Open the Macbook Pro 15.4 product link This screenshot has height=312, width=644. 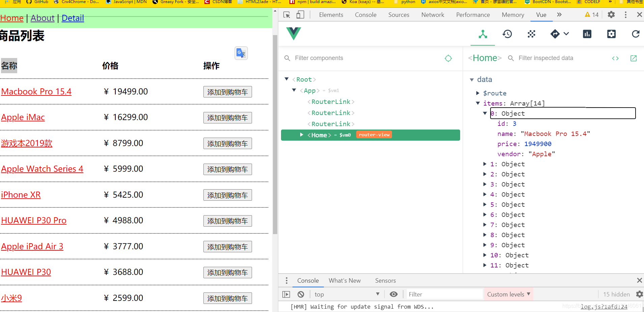coord(36,91)
